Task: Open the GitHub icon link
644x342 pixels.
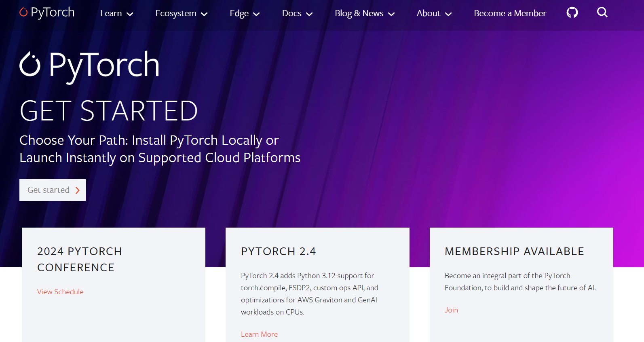Action: (x=572, y=13)
